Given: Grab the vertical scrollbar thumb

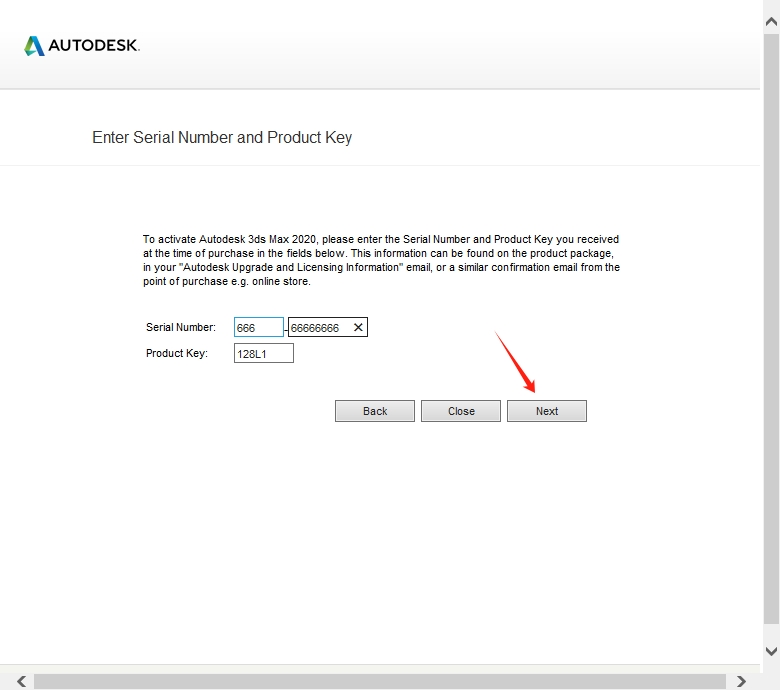Looking at the screenshot, I should click(x=770, y=330).
